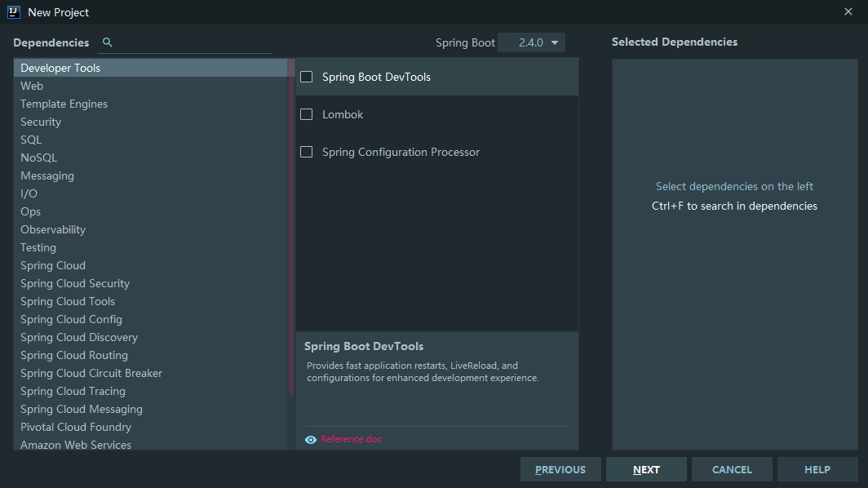Click the CANCEL button
Screen dimensions: 868x488
732,469
